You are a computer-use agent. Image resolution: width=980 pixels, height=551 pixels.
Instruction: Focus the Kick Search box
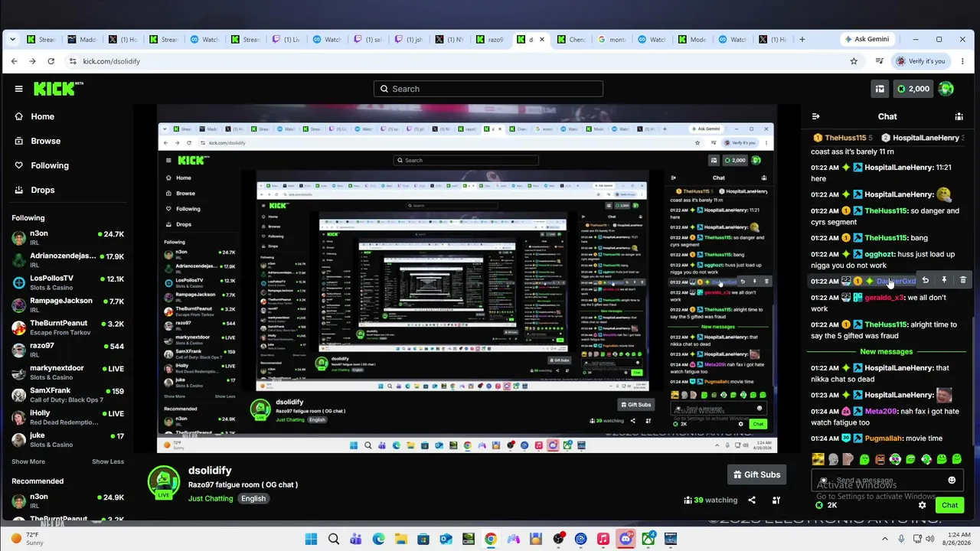(488, 89)
